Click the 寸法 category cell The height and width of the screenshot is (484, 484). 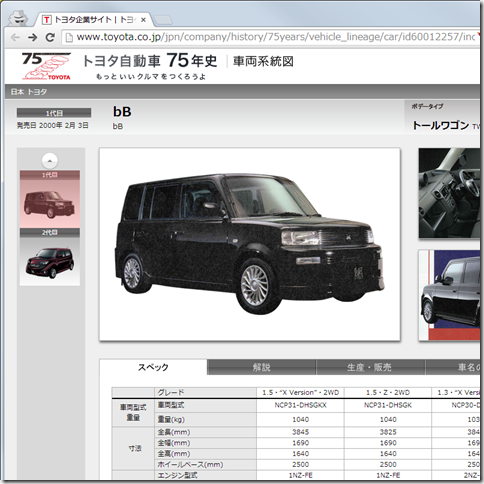(134, 448)
